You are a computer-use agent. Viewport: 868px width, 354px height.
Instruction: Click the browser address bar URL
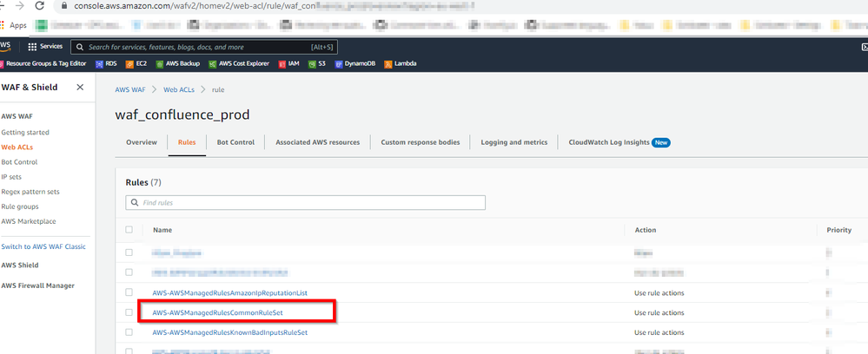[x=274, y=7]
